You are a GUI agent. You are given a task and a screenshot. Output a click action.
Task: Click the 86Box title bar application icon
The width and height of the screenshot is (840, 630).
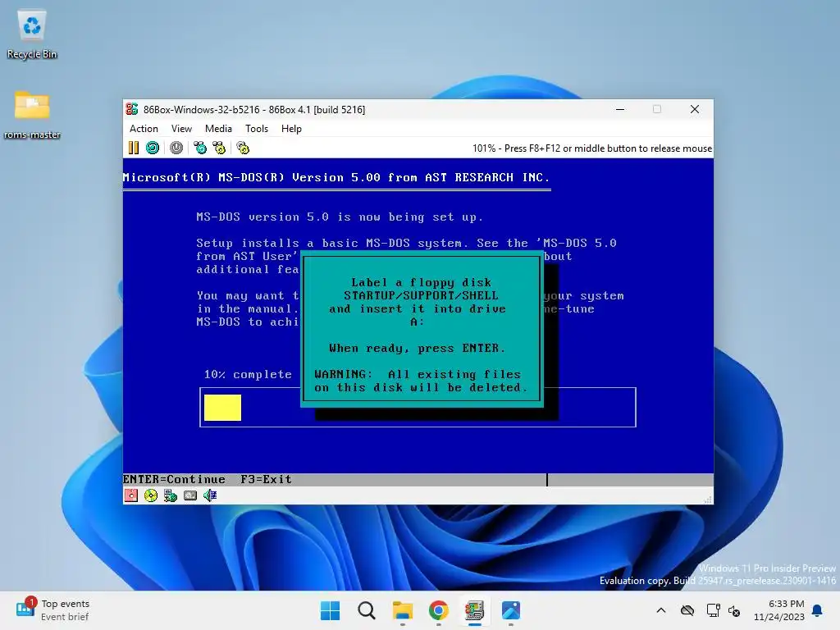tap(132, 109)
